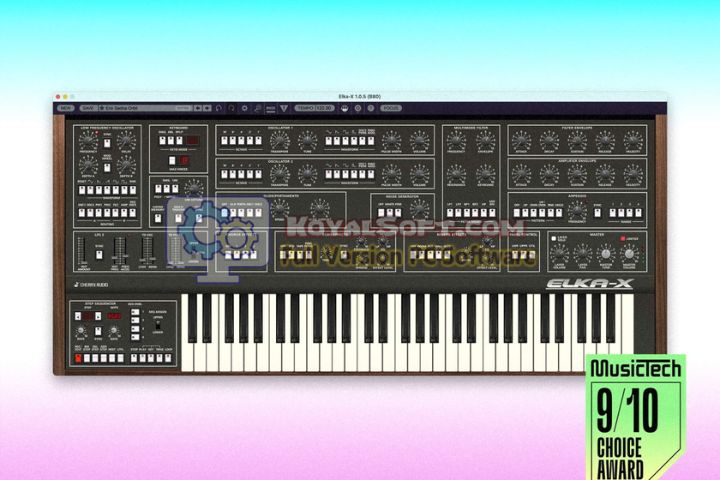Adjust the LFO Delay knob
This screenshot has height=480, width=720.
pos(126,141)
